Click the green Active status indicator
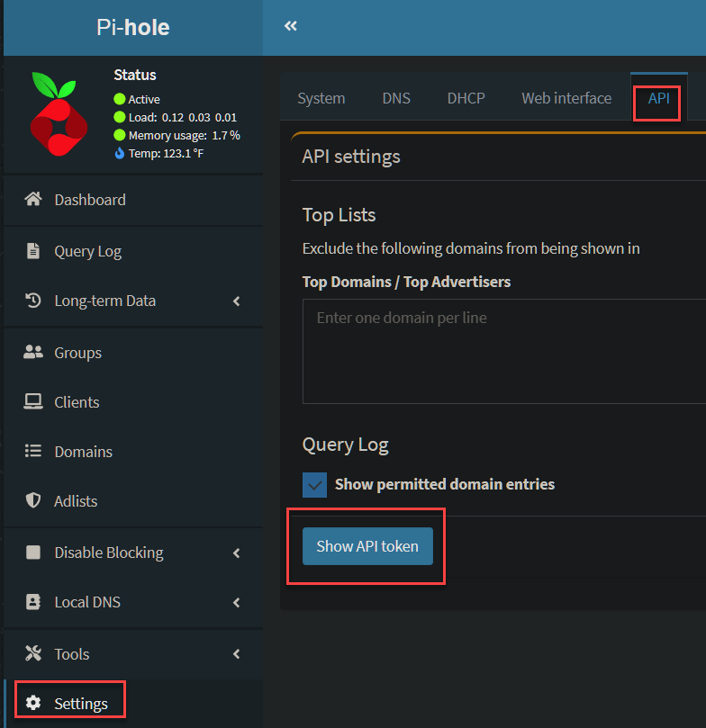The image size is (706, 728). click(x=120, y=99)
